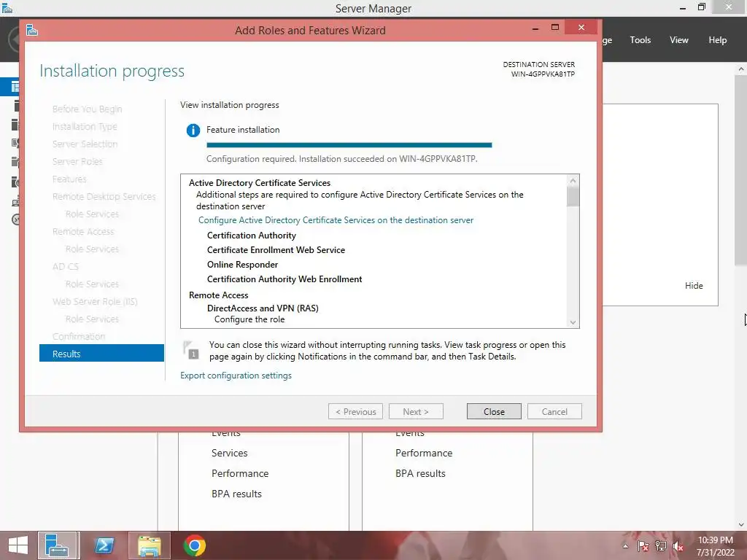Click BPA results in the left tile

click(237, 494)
